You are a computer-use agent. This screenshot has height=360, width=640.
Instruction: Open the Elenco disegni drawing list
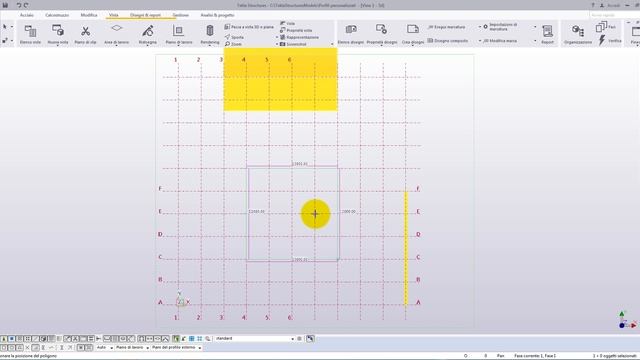tap(351, 34)
